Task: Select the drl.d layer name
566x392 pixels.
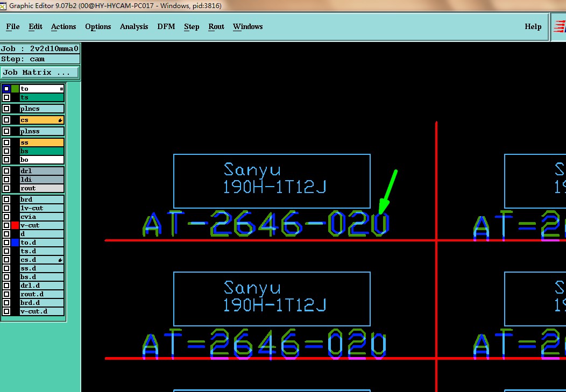Action: (42, 286)
